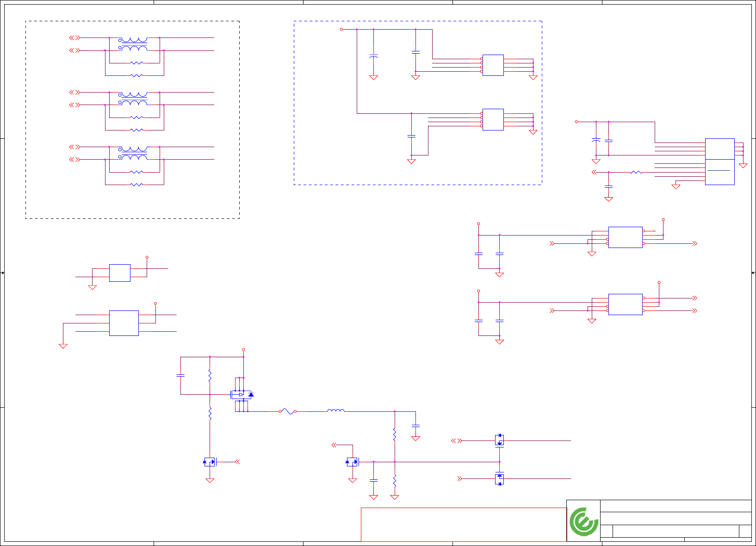
Task: Select outer damping resistor under the top choke
Action: pyautogui.click(x=136, y=75)
